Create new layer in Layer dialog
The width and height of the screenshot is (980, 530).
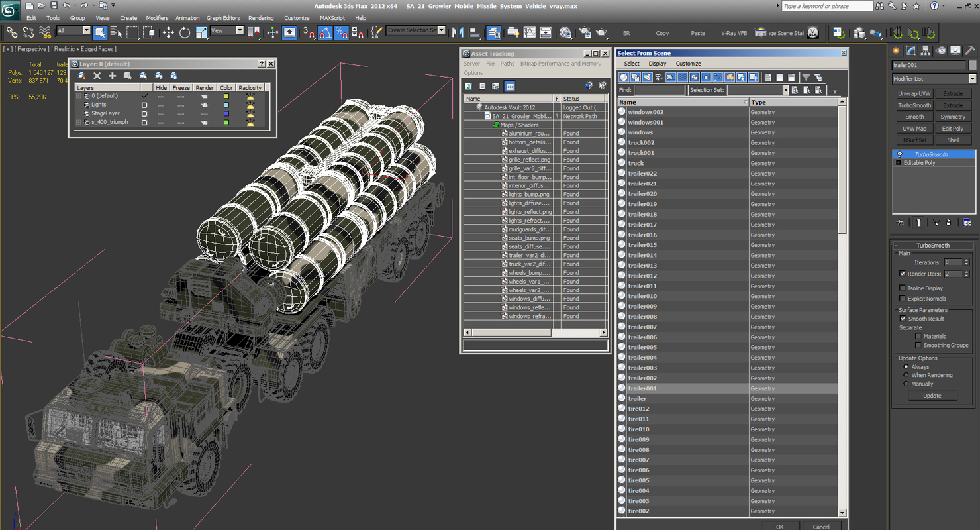point(81,76)
